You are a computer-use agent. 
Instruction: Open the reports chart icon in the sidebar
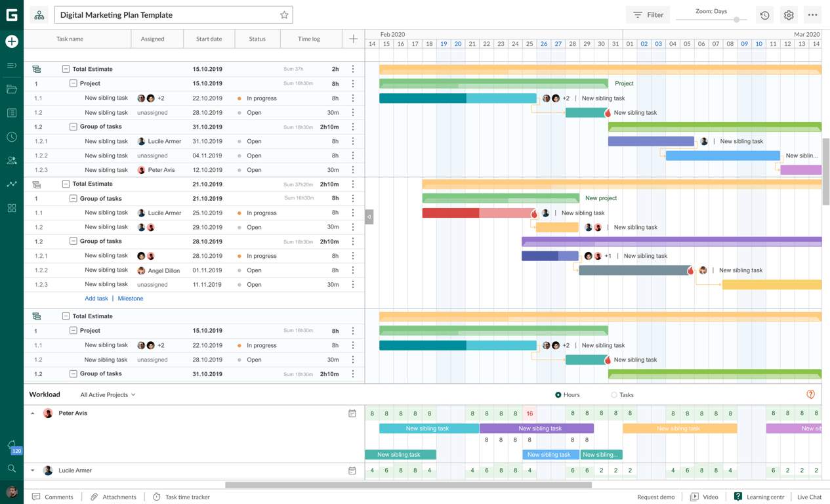[x=12, y=184]
